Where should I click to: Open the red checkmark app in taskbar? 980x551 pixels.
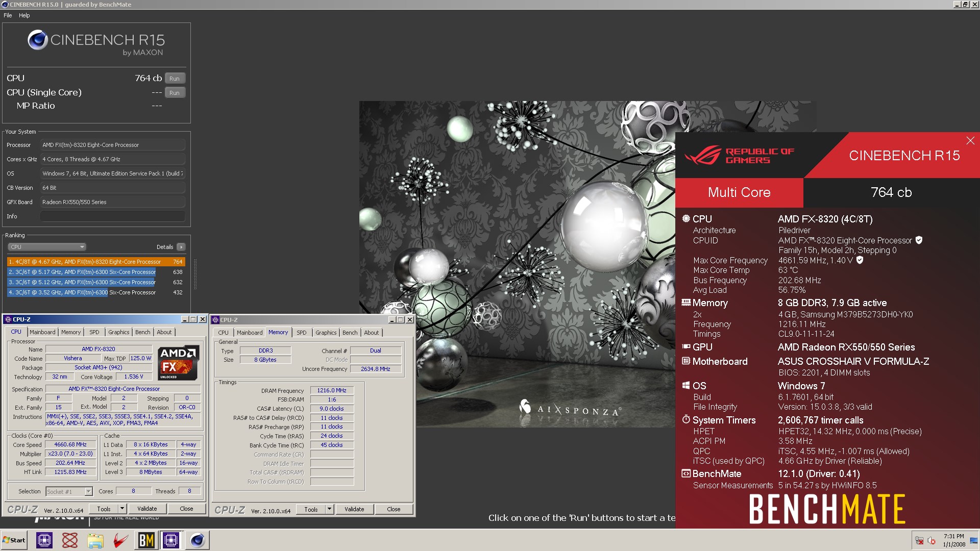121,540
